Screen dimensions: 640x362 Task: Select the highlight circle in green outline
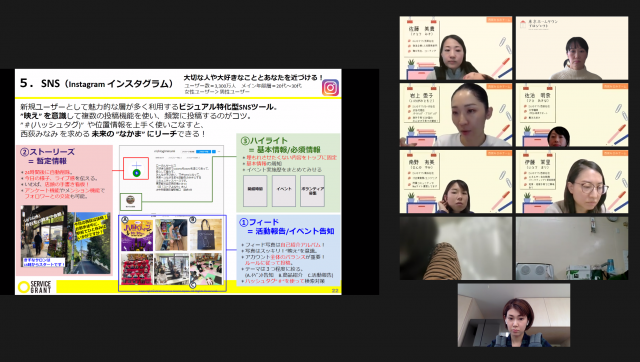pos(131,201)
